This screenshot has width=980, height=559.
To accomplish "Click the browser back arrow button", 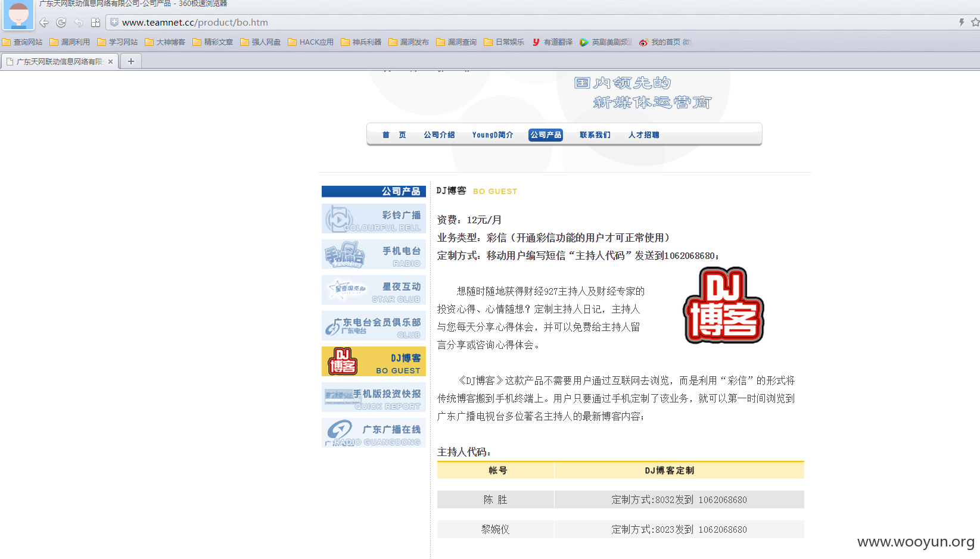I will coord(44,23).
